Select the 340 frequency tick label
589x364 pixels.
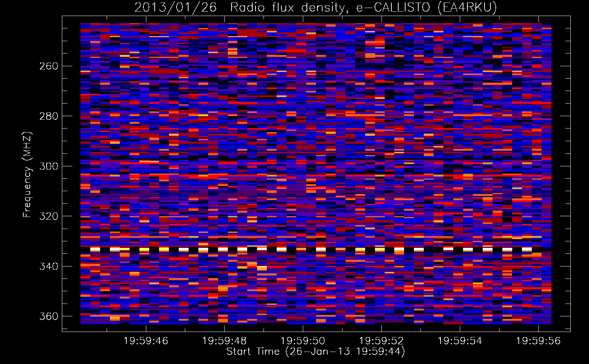coord(49,266)
